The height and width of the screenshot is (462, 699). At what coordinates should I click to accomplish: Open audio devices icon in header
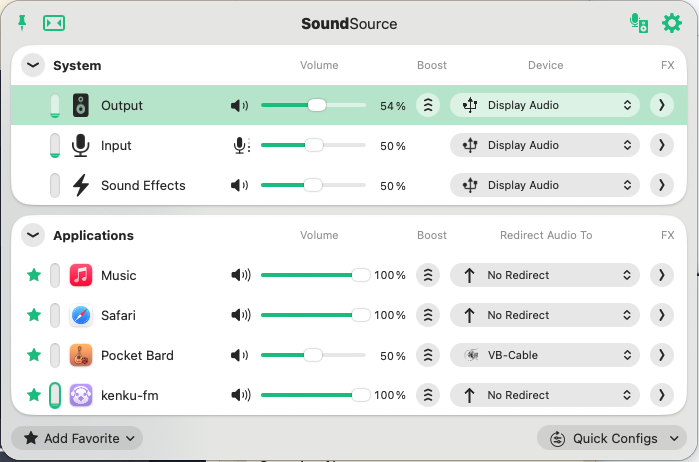639,23
